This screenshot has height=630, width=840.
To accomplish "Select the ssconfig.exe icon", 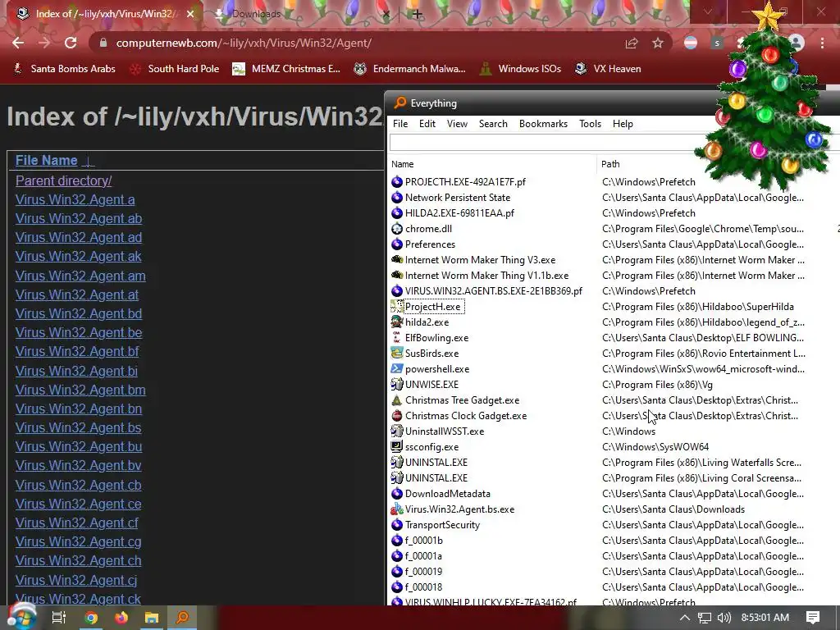I will (x=397, y=447).
